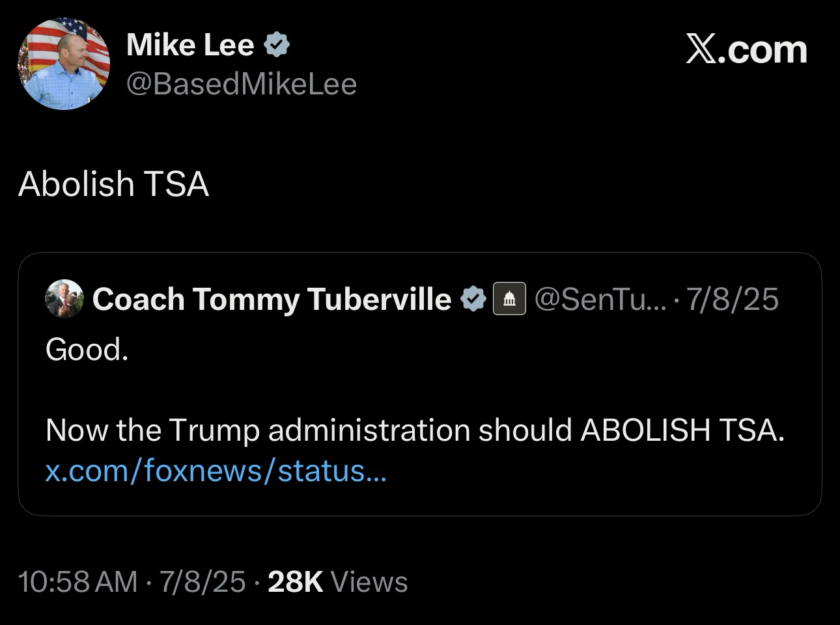Image resolution: width=840 pixels, height=625 pixels.
Task: Click the "Good." text in quoted post
Action: point(87,350)
